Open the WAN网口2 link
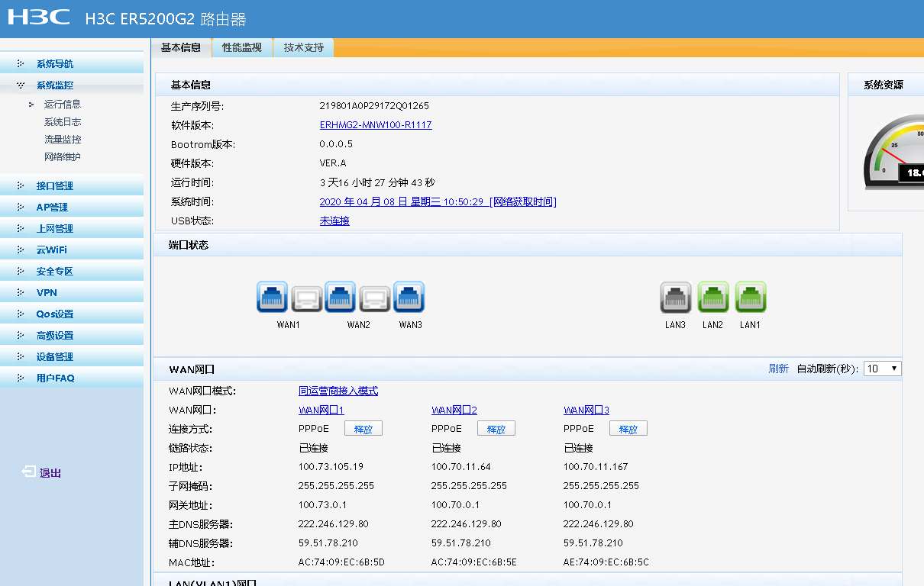The image size is (924, 586). point(454,411)
